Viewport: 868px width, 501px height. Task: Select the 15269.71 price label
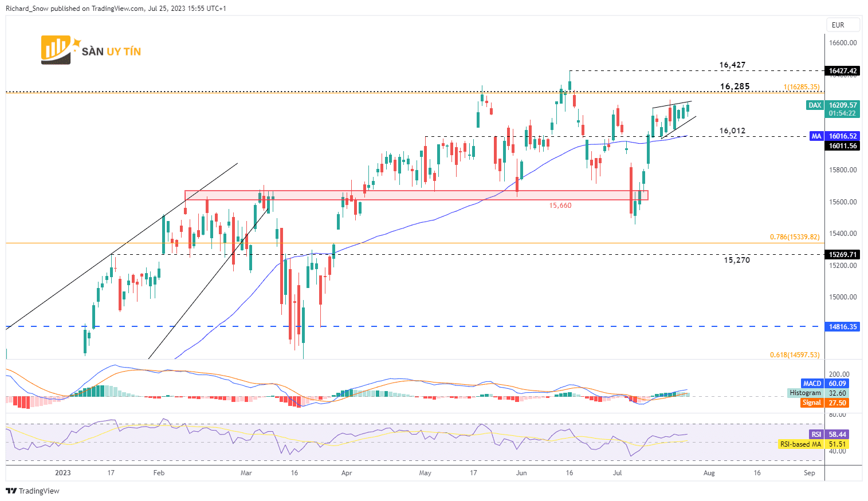tap(843, 254)
